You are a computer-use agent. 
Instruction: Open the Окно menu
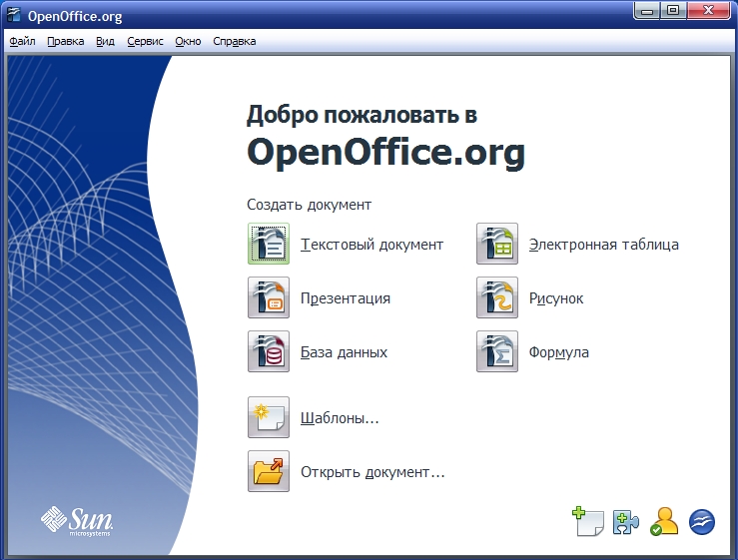click(x=188, y=42)
